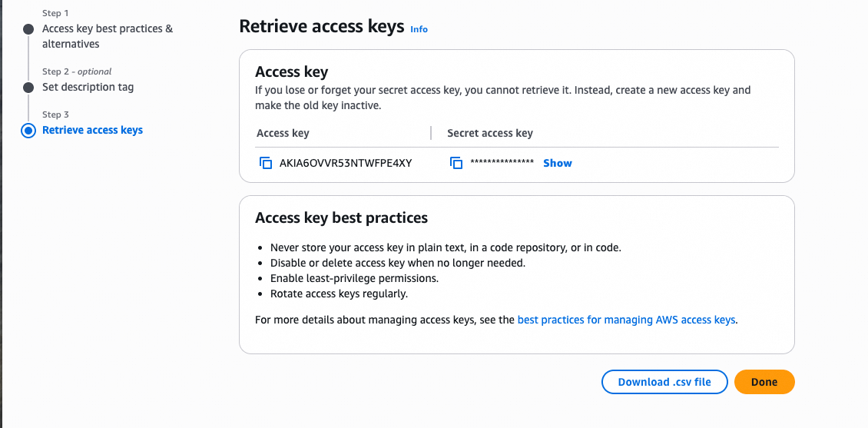Click the Rotate access keys regularly bullet
The width and height of the screenshot is (868, 428).
point(339,294)
